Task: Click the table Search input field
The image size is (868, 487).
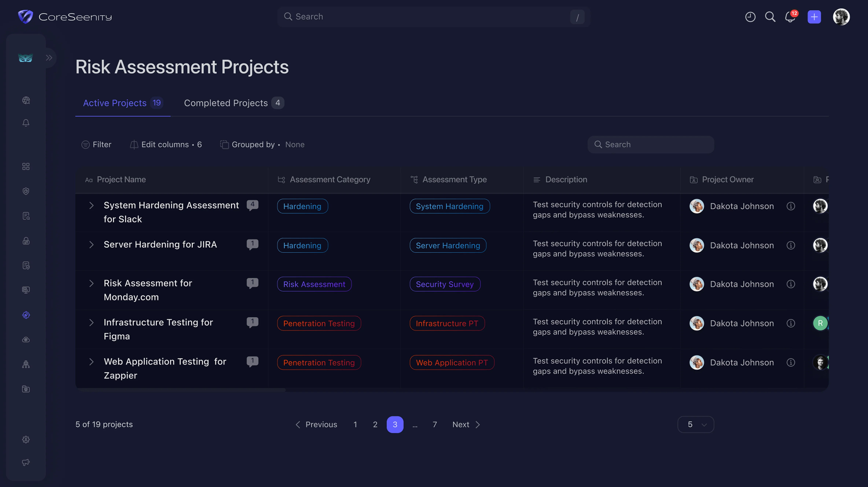Action: click(x=651, y=145)
